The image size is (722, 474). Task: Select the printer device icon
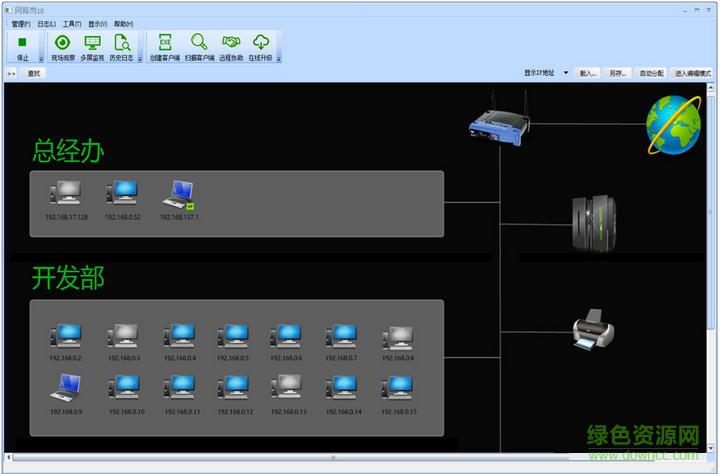click(x=592, y=330)
